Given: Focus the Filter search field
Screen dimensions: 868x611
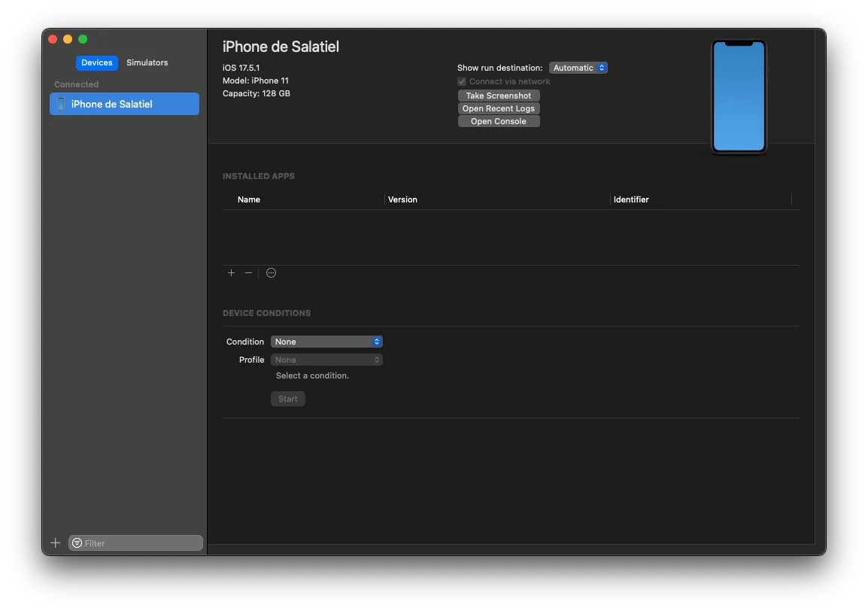Looking at the screenshot, I should (135, 543).
